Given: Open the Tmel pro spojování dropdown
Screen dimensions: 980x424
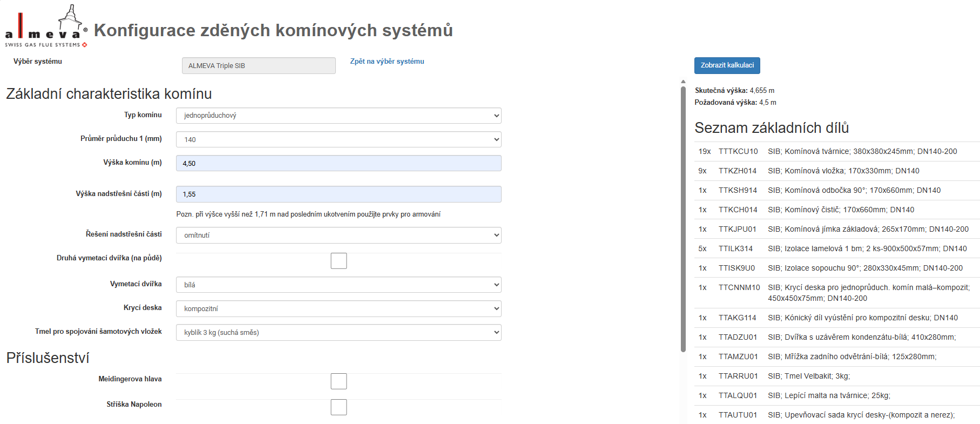Looking at the screenshot, I should (339, 332).
